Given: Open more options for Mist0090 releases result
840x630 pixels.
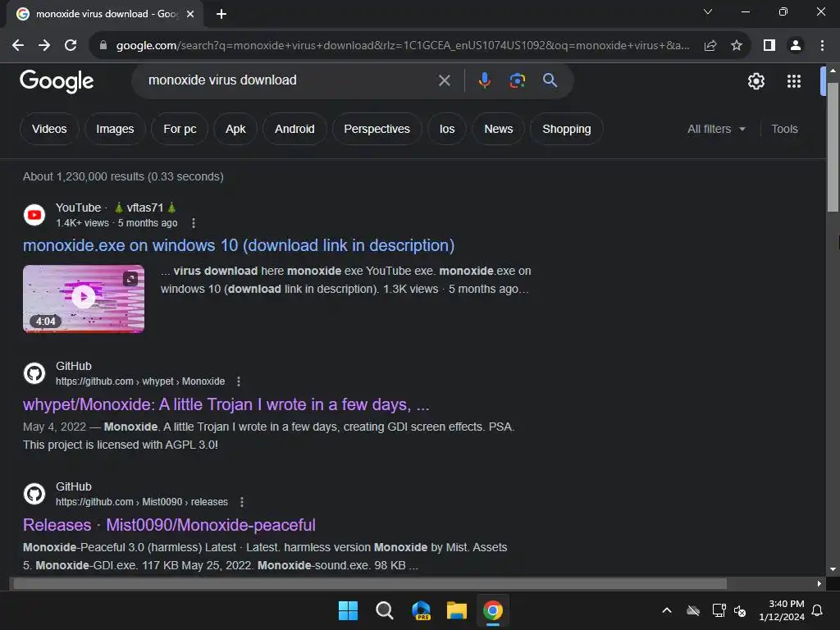Looking at the screenshot, I should click(242, 502).
